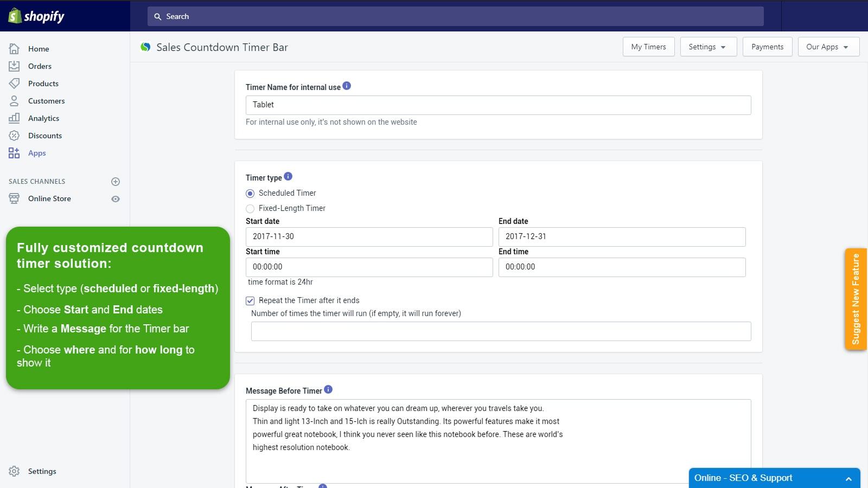The height and width of the screenshot is (488, 868).
Task: Click the Sales Countdown Timer Bar title
Action: [x=222, y=47]
